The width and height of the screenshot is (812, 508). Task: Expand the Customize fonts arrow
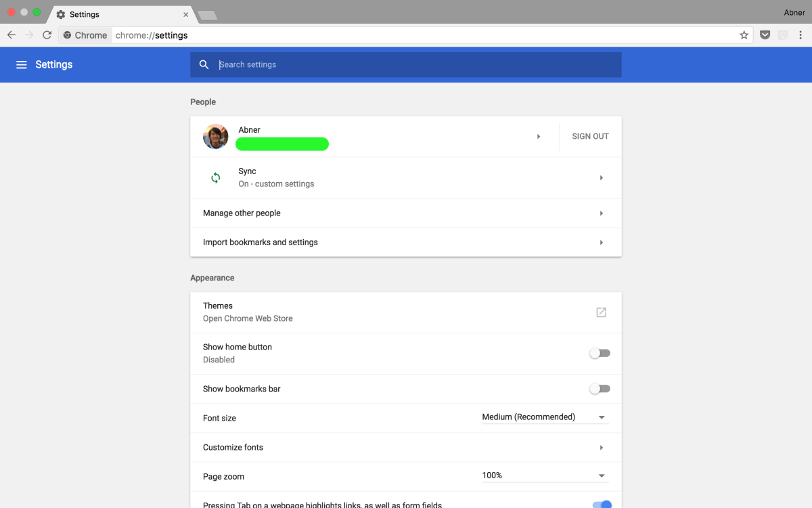601,448
